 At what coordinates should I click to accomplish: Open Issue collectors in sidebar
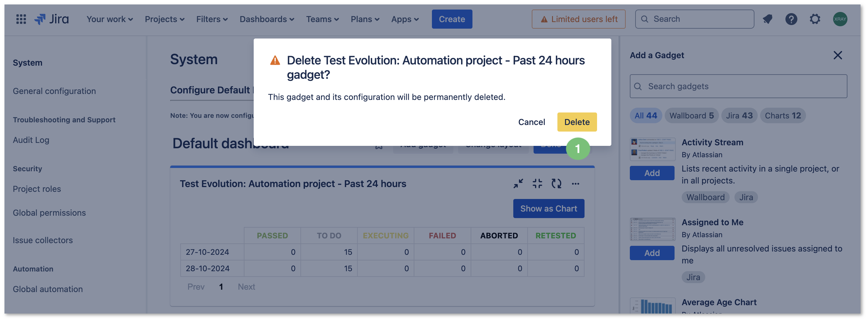43,240
